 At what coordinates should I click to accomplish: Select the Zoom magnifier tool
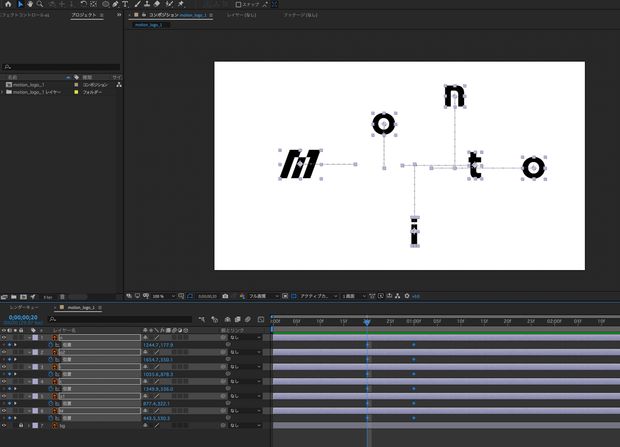point(40,4)
